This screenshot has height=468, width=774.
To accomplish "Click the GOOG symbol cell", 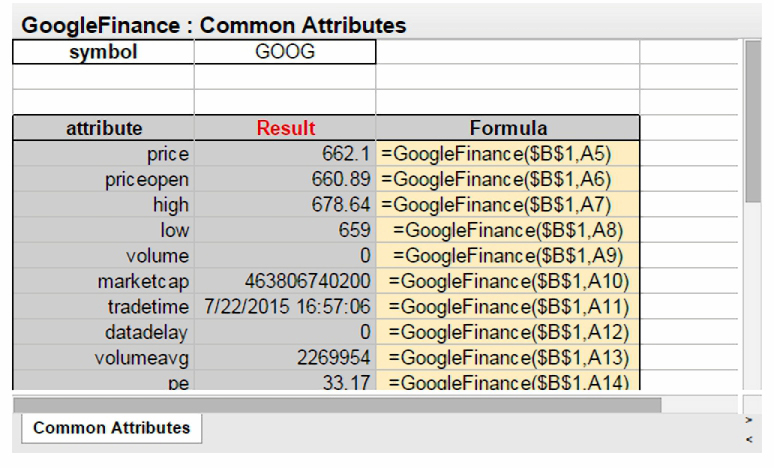I will [x=285, y=52].
